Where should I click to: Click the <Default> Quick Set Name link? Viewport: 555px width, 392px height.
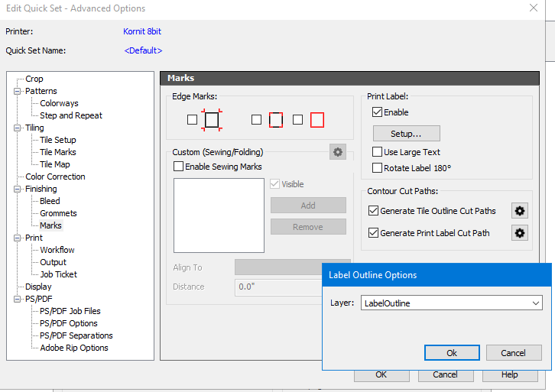tap(143, 50)
